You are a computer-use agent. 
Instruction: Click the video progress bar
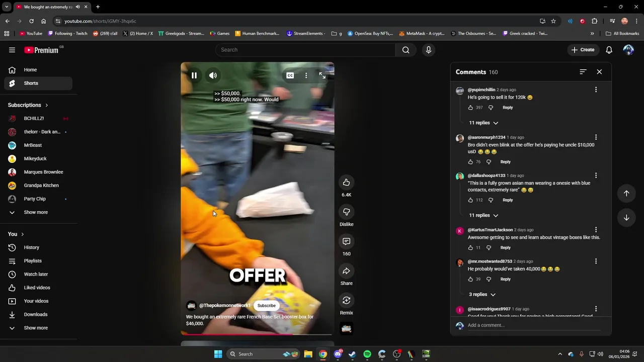257,334
